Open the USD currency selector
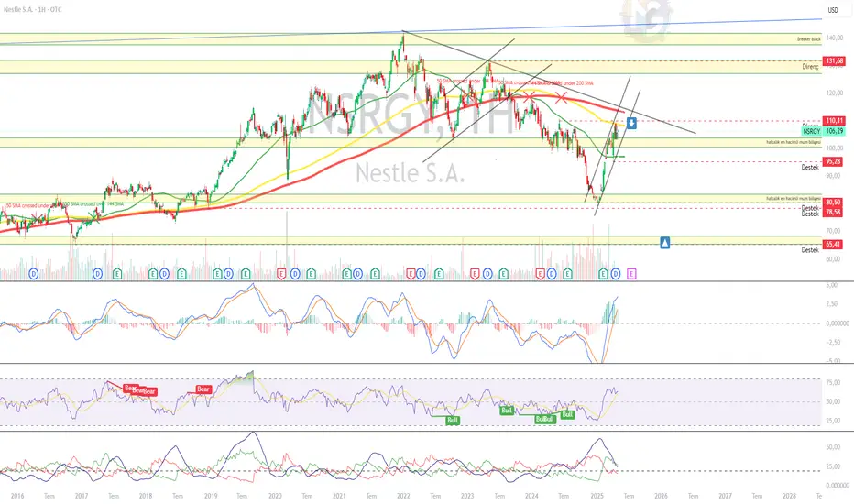This screenshot has width=854, height=504. [x=833, y=10]
